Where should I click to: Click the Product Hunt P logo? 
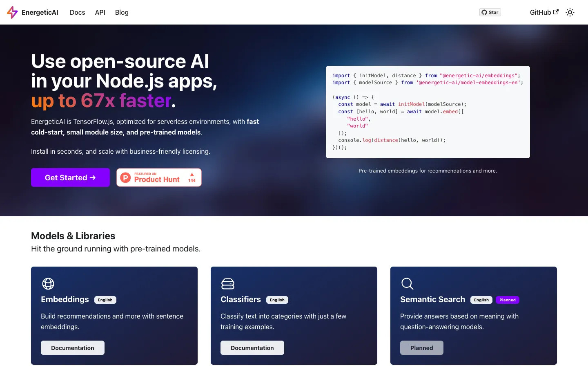tap(126, 177)
